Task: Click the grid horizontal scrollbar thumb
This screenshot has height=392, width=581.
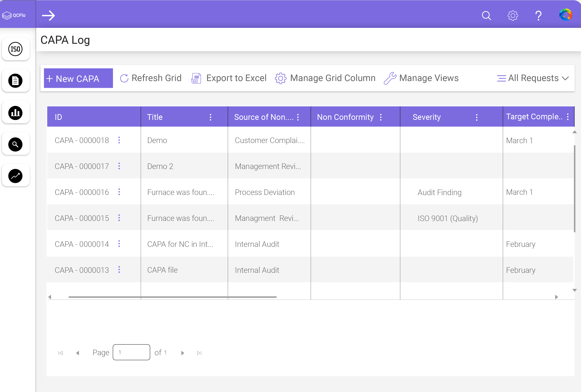Action: [x=173, y=297]
